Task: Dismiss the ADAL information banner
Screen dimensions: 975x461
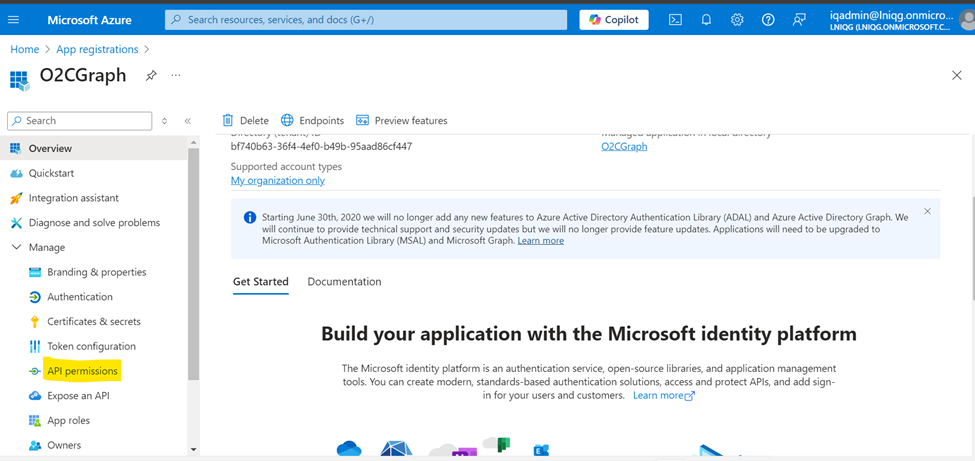Action: click(x=927, y=212)
